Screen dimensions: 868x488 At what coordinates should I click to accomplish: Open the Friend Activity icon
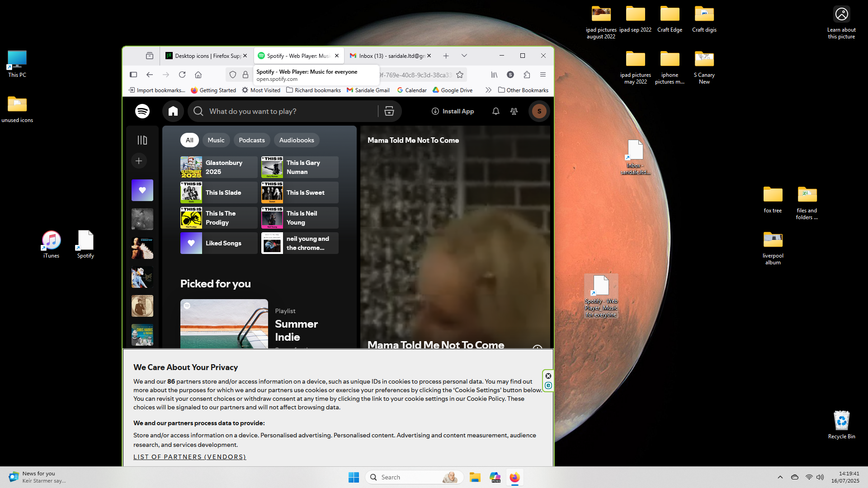click(514, 111)
